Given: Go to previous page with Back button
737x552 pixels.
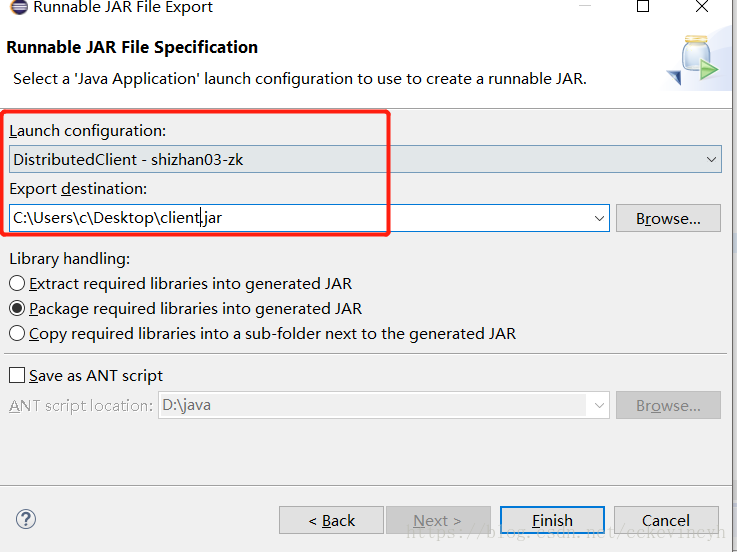Looking at the screenshot, I should 331,520.
